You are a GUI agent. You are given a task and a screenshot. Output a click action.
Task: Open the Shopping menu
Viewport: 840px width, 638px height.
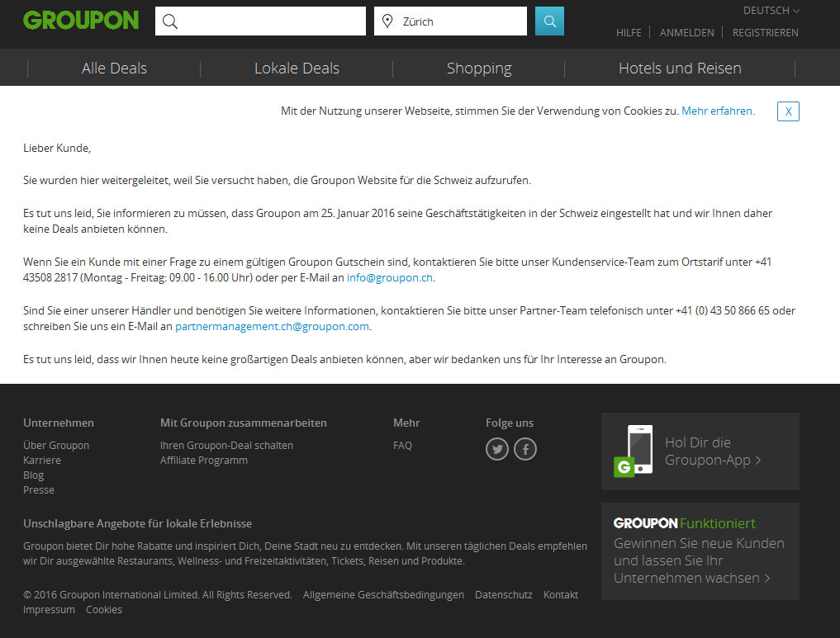(479, 68)
